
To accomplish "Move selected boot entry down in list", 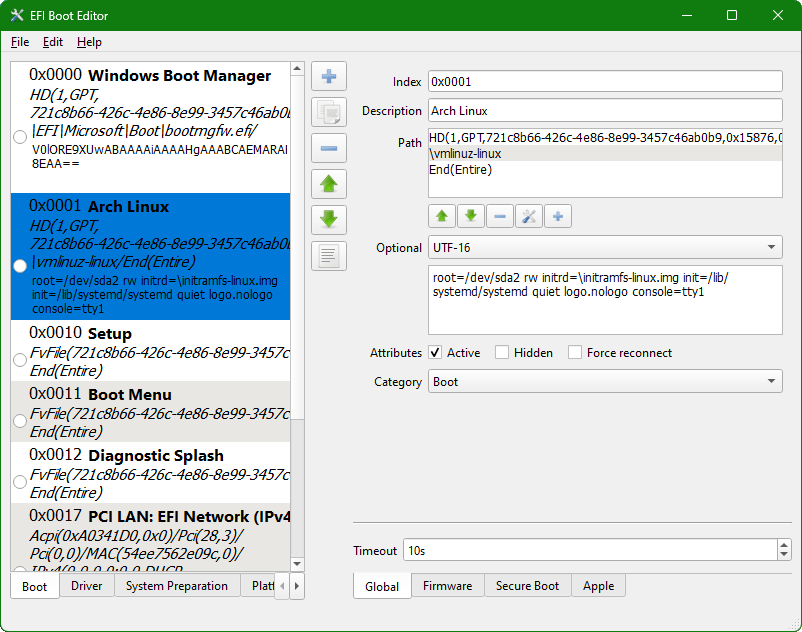I will point(328,220).
